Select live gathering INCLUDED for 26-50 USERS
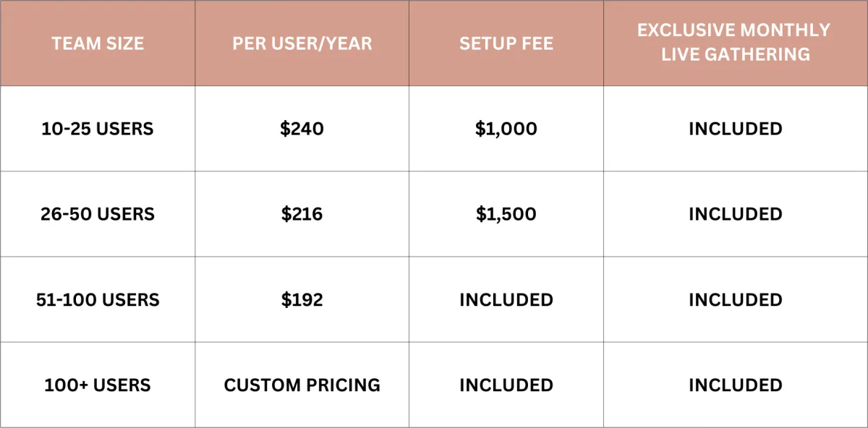 point(736,214)
